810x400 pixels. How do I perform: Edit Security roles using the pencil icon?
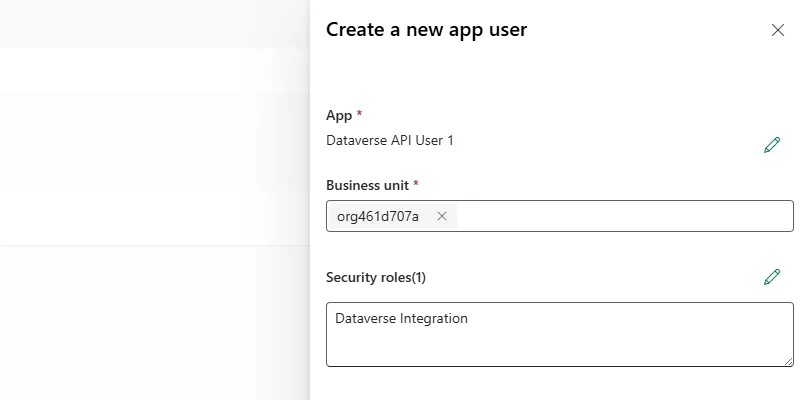pyautogui.click(x=772, y=277)
